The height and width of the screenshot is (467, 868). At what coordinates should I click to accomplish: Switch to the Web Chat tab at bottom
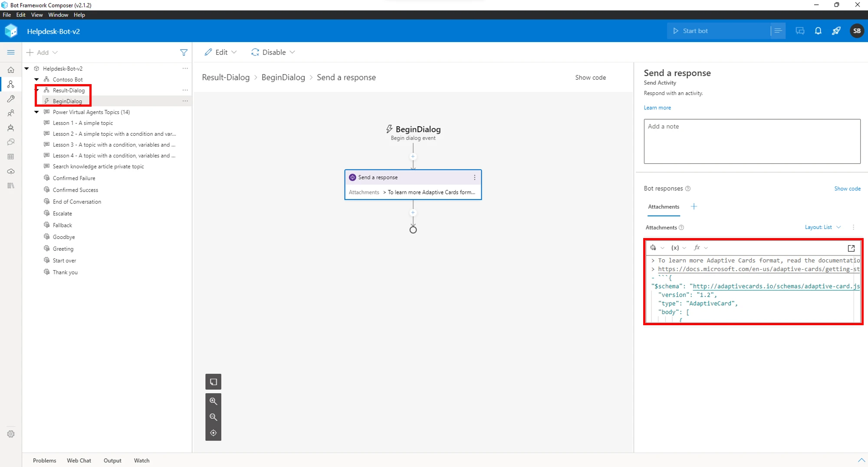[x=79, y=460]
